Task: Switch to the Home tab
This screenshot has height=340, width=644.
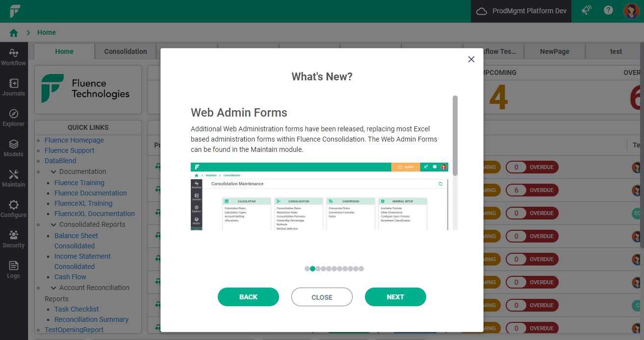Action: [64, 51]
